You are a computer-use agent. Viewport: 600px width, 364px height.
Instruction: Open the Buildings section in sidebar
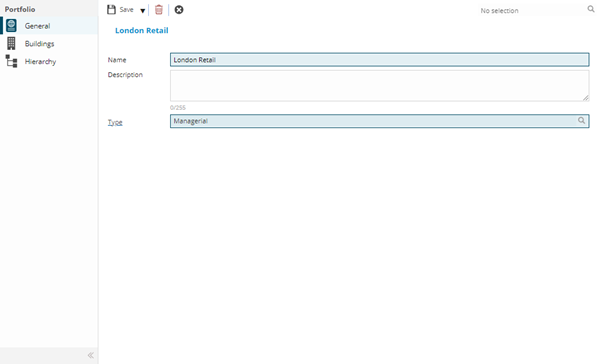point(49,44)
